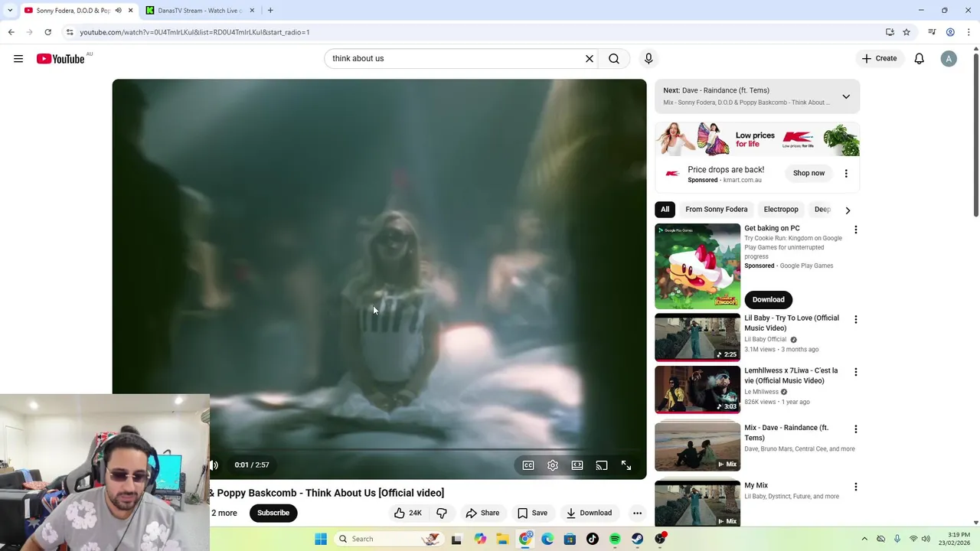Open Lemhllwess C'est la vie thumbnail
The image size is (980, 551).
tap(697, 390)
